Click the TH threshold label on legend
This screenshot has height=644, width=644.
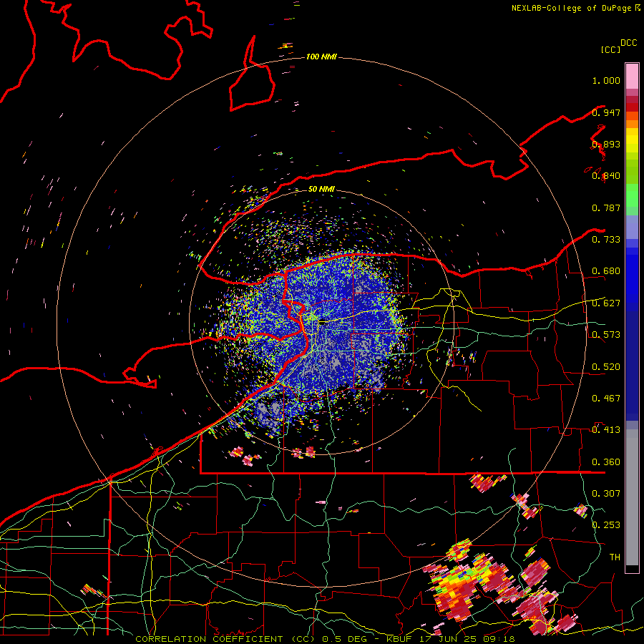click(615, 557)
